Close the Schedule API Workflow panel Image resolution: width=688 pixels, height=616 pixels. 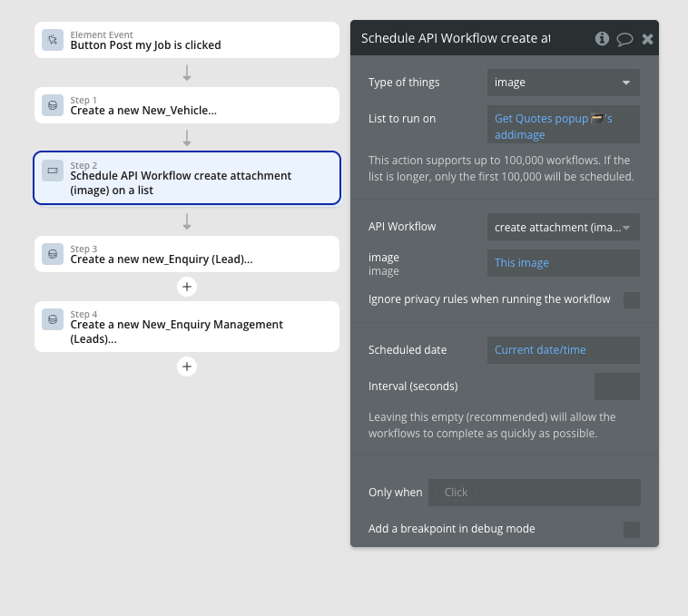(x=647, y=38)
